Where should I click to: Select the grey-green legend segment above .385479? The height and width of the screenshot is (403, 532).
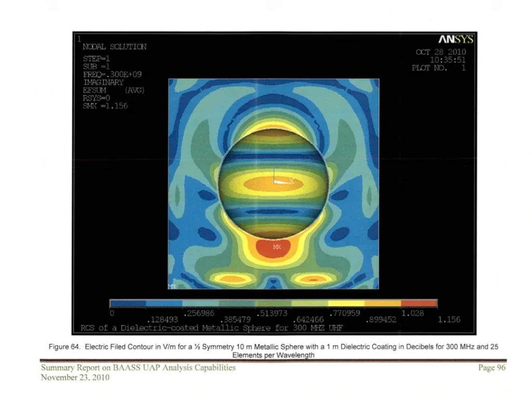coord(237,303)
